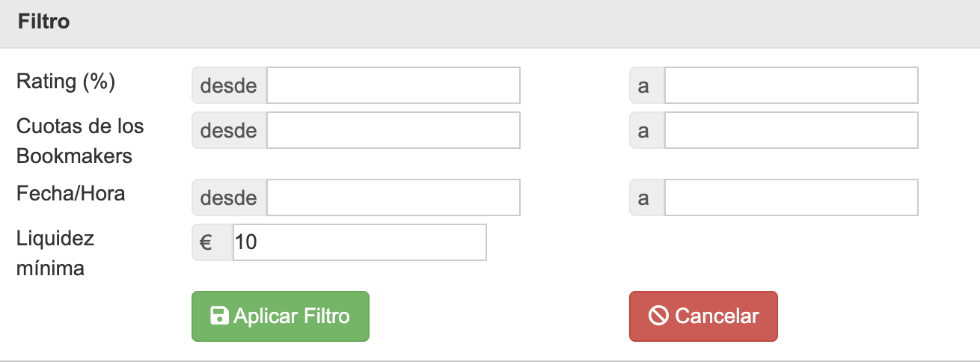
Task: Click the Fecha/Hora label
Action: coord(71,194)
